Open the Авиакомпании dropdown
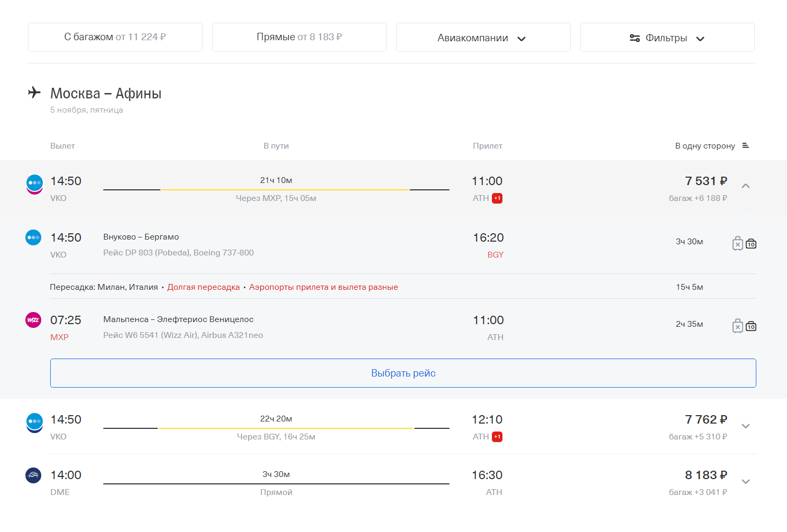The width and height of the screenshot is (787, 532). click(483, 37)
